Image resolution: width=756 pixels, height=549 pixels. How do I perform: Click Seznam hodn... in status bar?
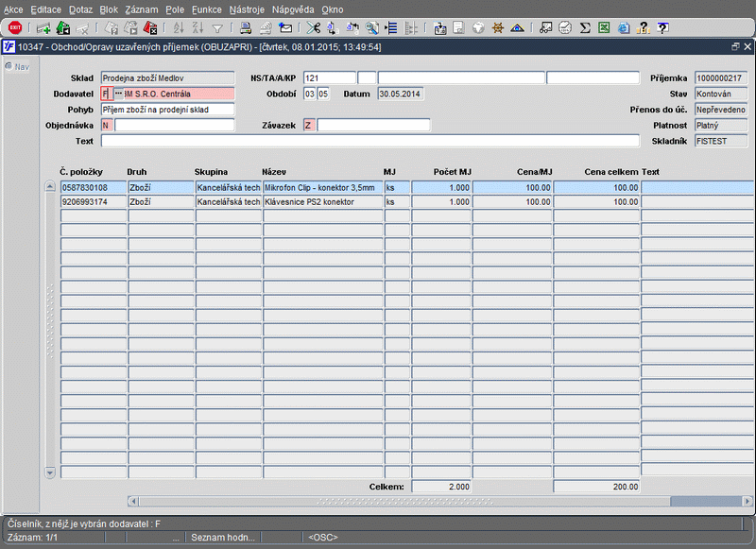point(223,538)
